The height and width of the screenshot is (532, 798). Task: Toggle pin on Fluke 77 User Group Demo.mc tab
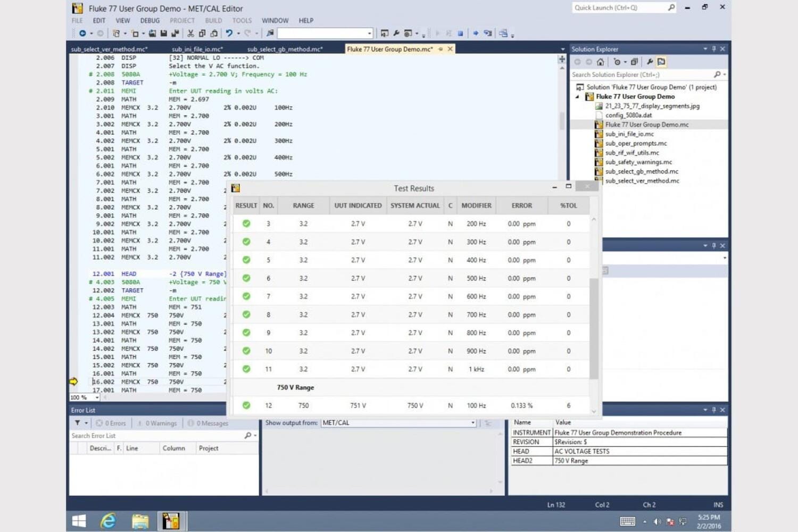pyautogui.click(x=440, y=49)
